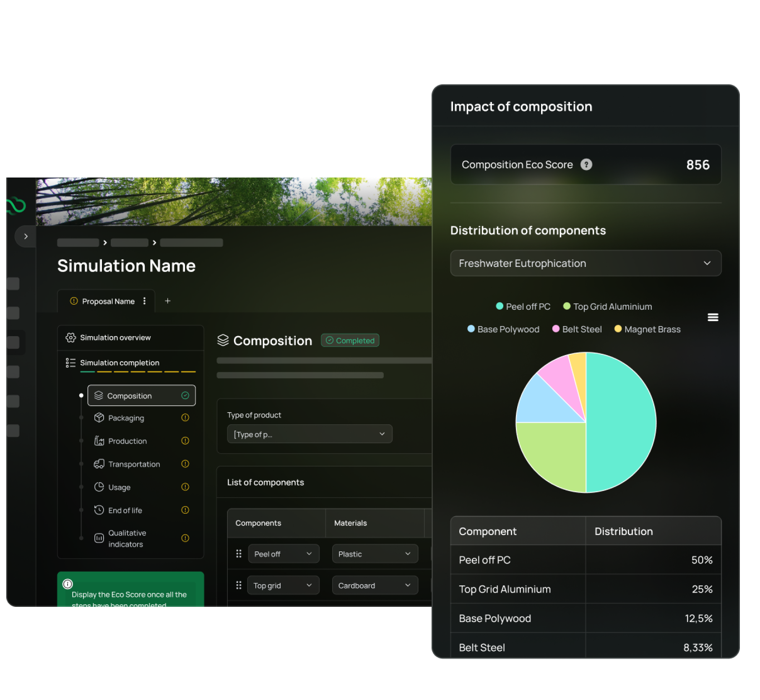The image size is (760, 700).
Task: Go to the Packaging step
Action: pos(126,418)
